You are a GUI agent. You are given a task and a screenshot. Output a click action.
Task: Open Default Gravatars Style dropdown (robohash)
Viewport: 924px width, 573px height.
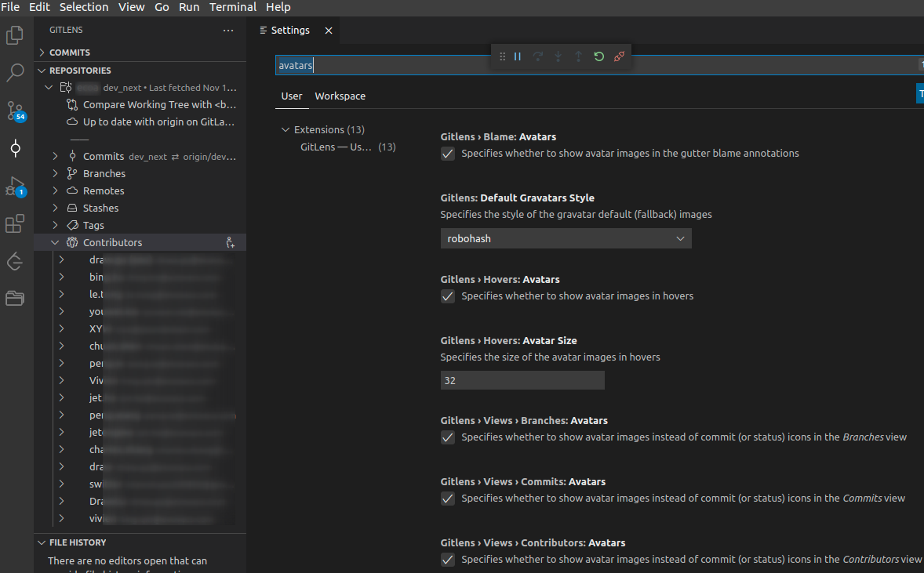566,238
